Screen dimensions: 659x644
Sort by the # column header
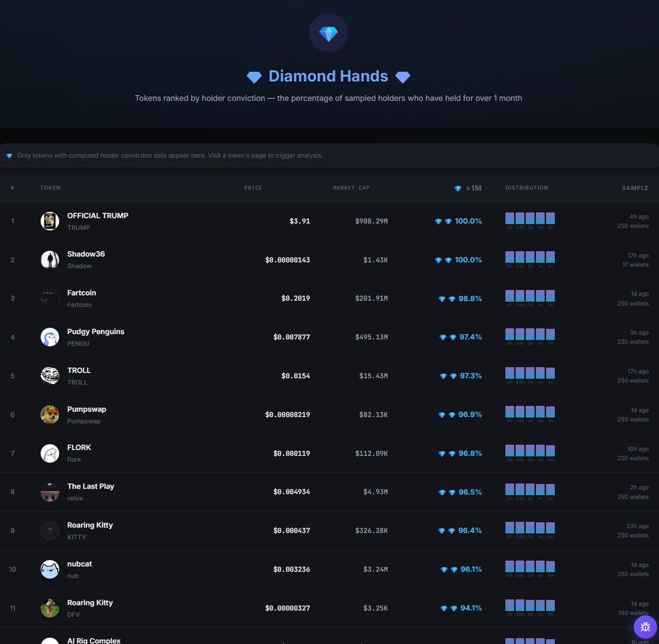[12, 188]
